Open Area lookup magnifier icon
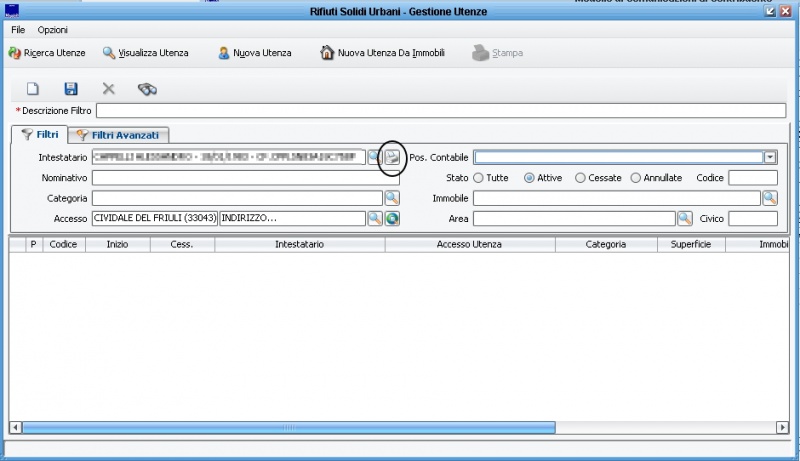 tap(685, 218)
